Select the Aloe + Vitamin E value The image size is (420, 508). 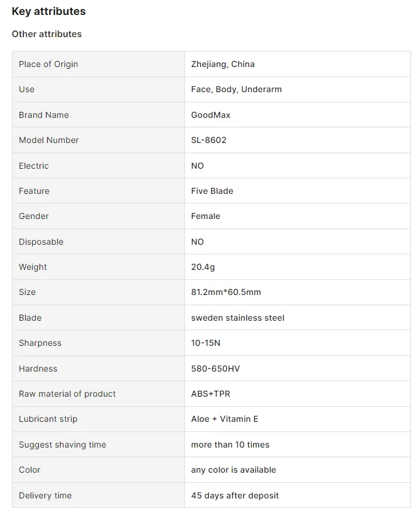[x=225, y=419]
